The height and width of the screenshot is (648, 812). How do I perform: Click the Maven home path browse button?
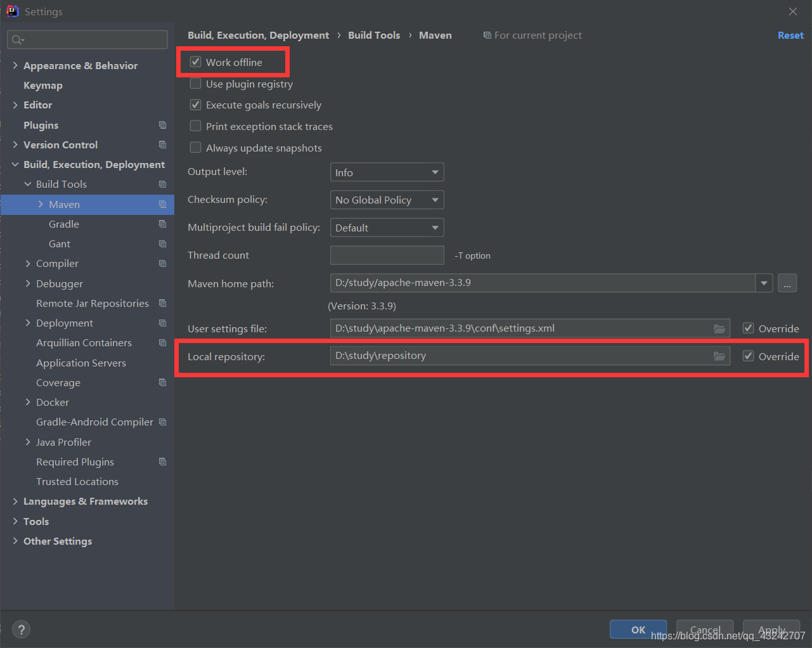click(x=787, y=283)
